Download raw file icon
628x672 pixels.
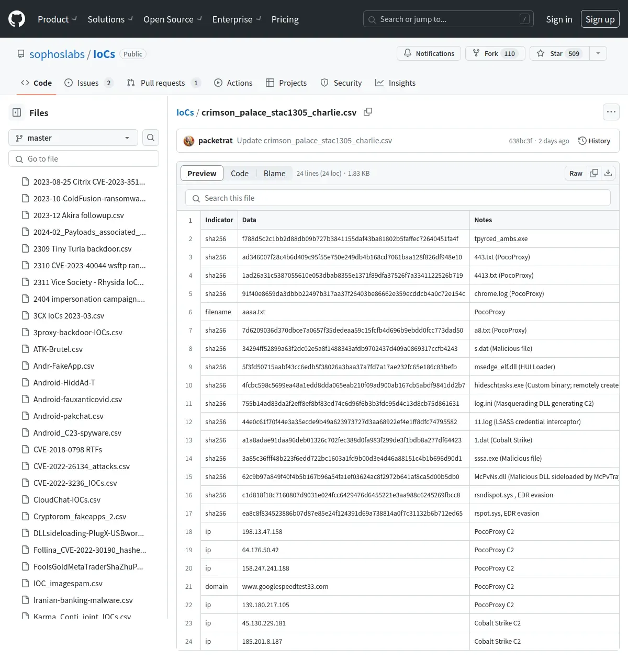[608, 173]
